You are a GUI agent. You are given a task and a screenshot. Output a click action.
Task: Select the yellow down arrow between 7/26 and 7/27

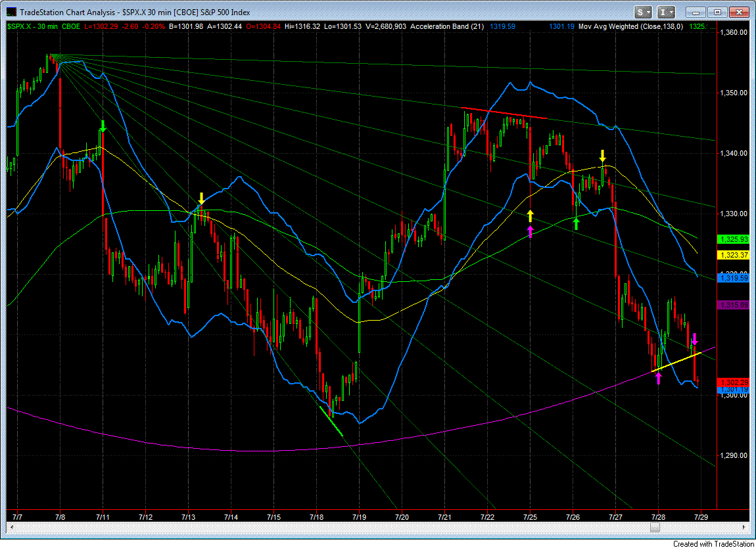(603, 156)
